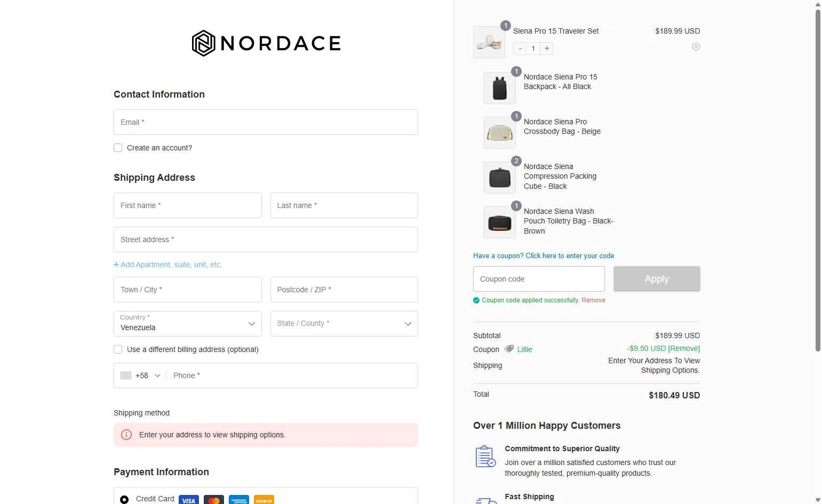The width and height of the screenshot is (822, 504).
Task: Click the Payment Information heading
Action: tap(161, 472)
